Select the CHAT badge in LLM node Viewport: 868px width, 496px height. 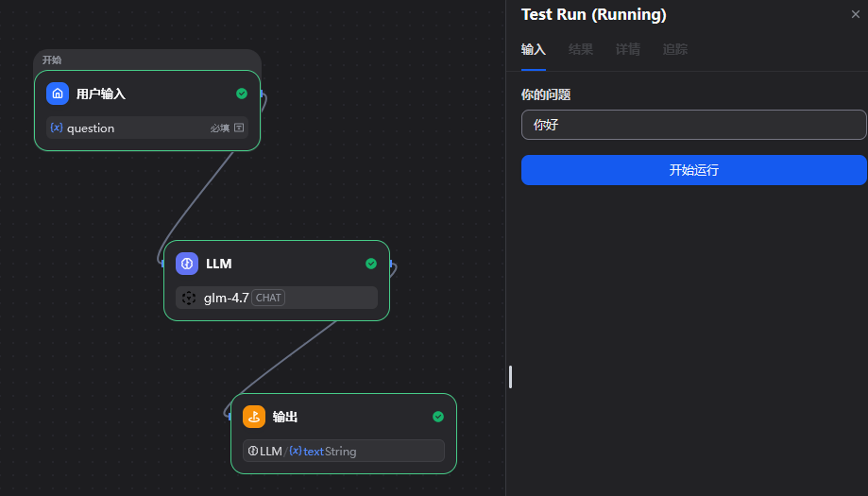268,298
